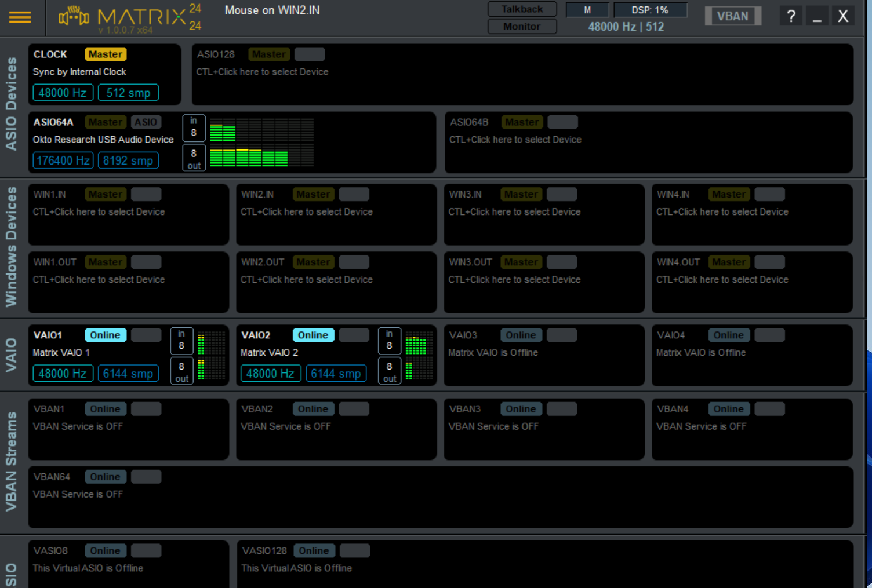The width and height of the screenshot is (872, 588).
Task: Toggle VBAN1 Online badge
Action: coord(106,409)
